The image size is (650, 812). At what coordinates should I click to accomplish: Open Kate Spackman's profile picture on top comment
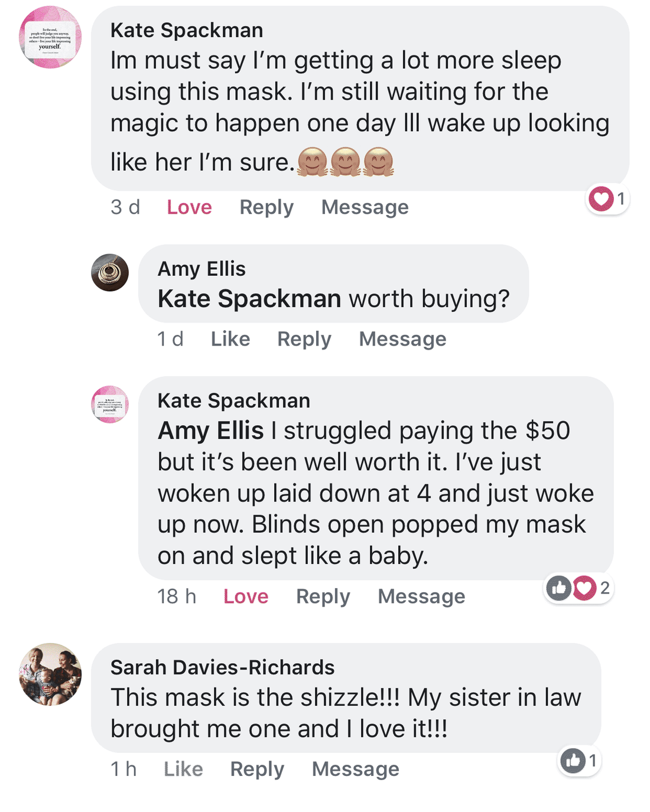coord(50,37)
